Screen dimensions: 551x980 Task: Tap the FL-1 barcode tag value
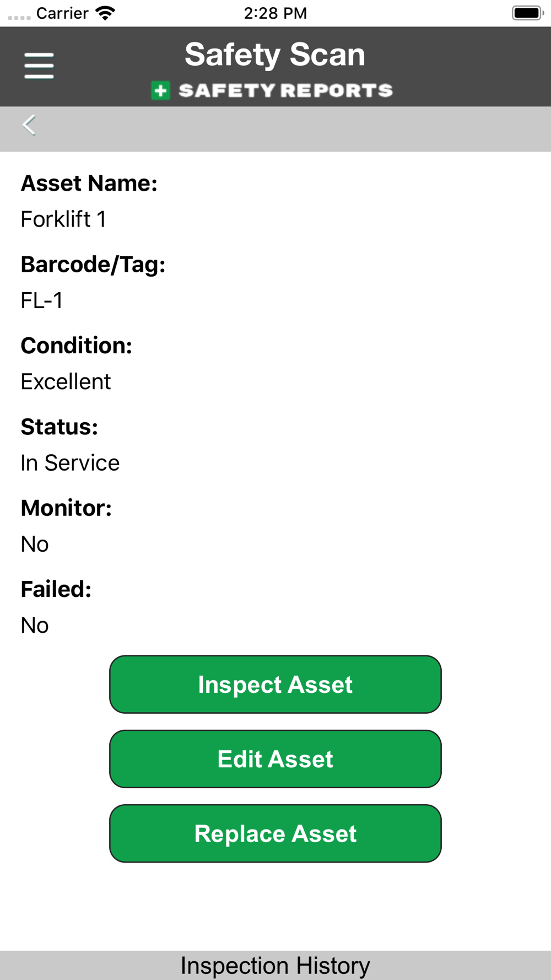point(42,300)
